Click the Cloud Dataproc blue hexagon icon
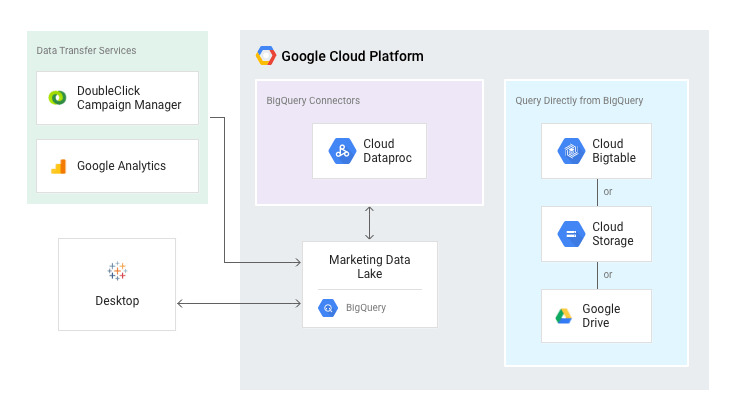This screenshot has height=410, width=736. [x=342, y=151]
